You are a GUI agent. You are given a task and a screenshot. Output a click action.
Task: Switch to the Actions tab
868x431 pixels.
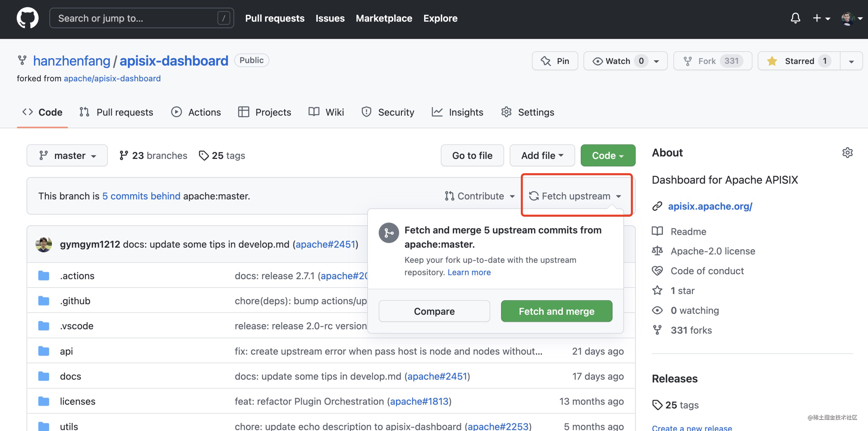tap(196, 112)
